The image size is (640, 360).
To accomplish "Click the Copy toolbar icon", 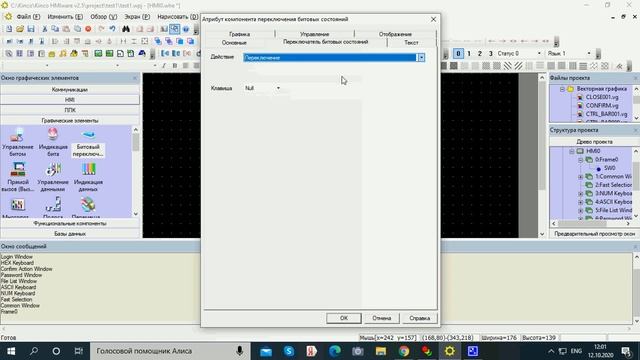I will click(55, 29).
